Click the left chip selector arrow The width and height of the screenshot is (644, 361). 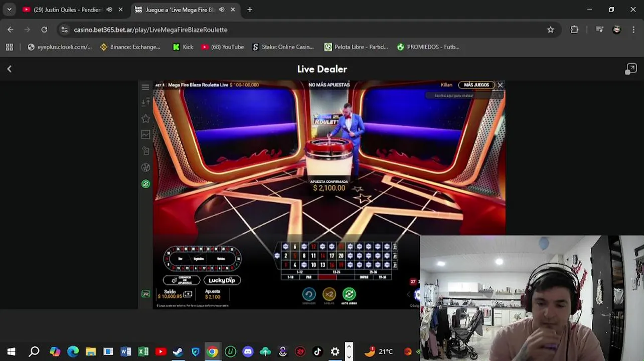408,294
